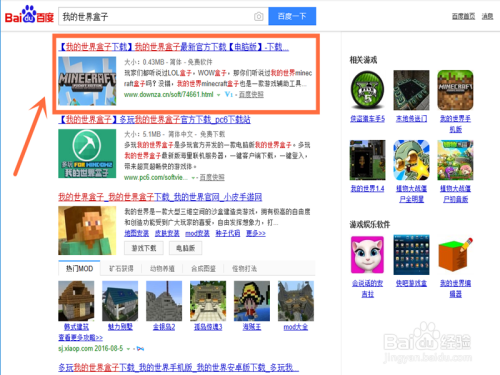Click the 快吧游戏盒 app icon

(411, 255)
